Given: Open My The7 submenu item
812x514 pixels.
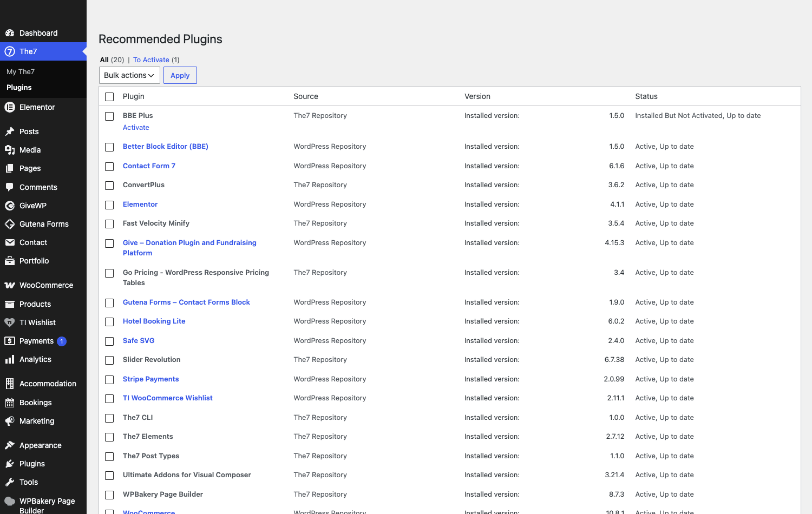Looking at the screenshot, I should click(x=21, y=71).
